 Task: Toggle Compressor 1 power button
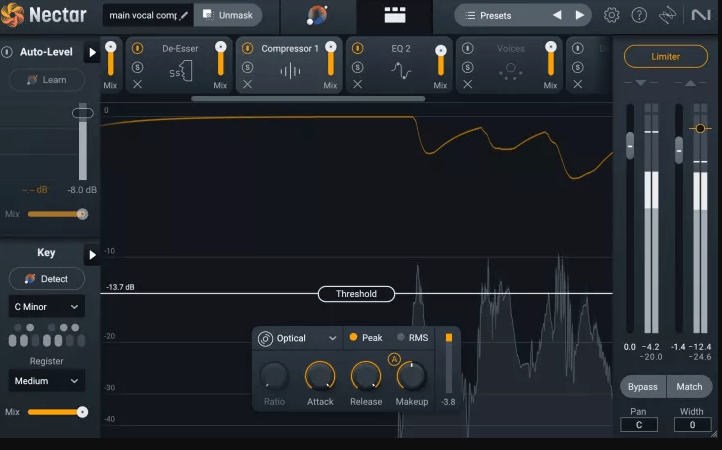point(247,48)
